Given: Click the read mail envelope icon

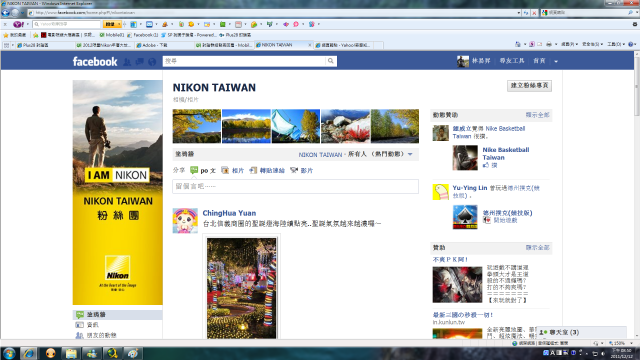Looking at the screenshot, I should [540, 44].
